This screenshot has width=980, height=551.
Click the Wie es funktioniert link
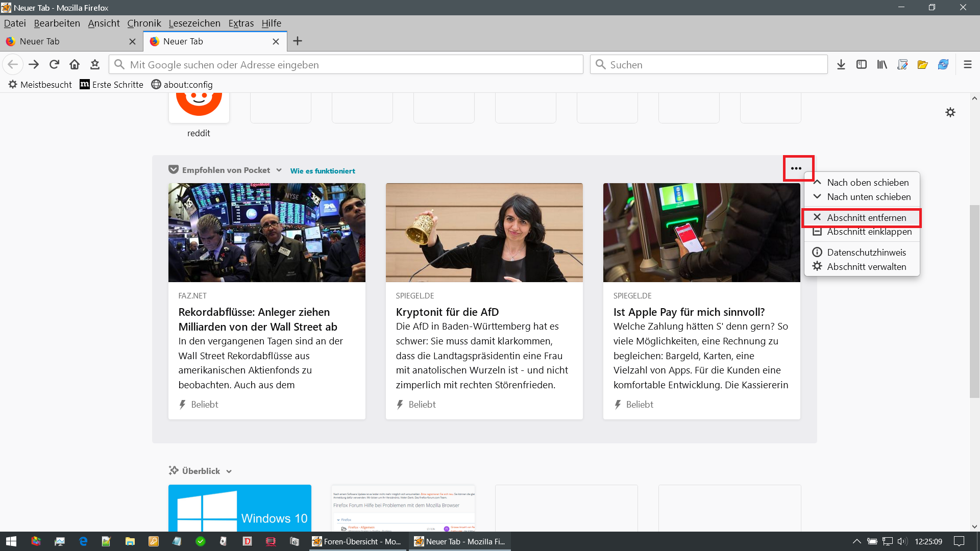point(323,171)
